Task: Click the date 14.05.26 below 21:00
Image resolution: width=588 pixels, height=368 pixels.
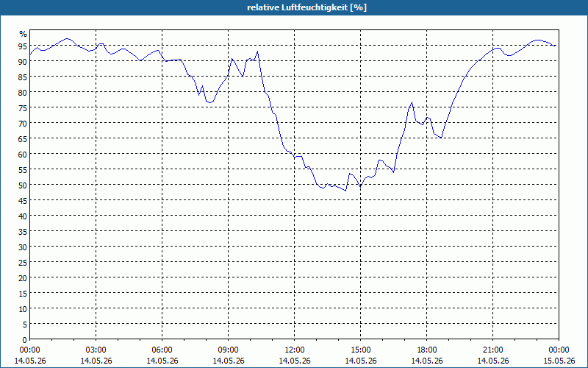Action: (492, 361)
